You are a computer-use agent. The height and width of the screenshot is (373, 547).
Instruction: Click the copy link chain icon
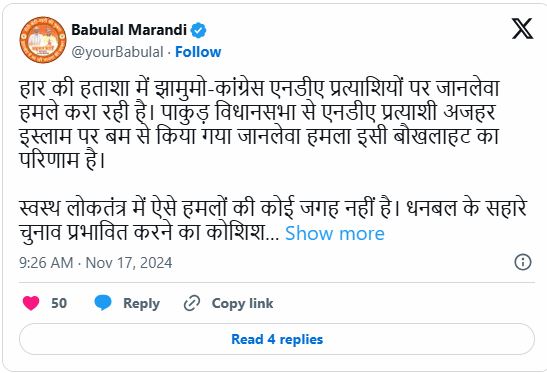[x=192, y=303]
